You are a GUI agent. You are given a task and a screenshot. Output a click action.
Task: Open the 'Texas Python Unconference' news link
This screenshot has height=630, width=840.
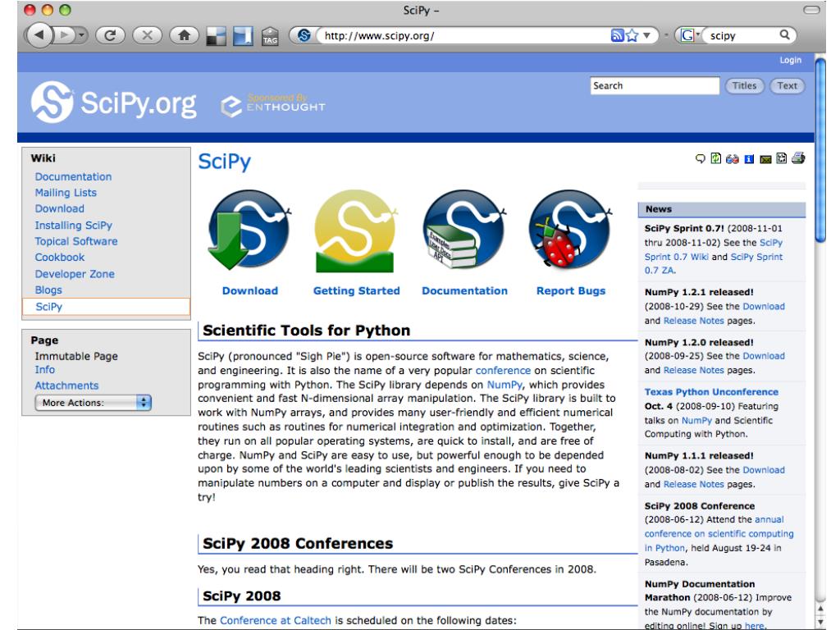[711, 392]
